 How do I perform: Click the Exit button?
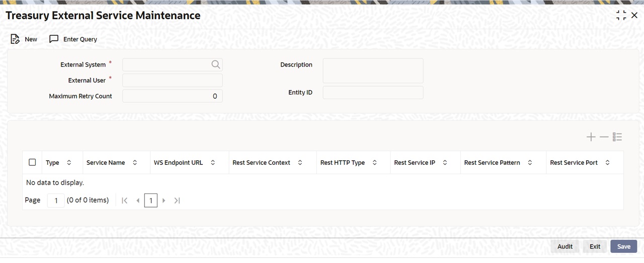click(x=595, y=246)
